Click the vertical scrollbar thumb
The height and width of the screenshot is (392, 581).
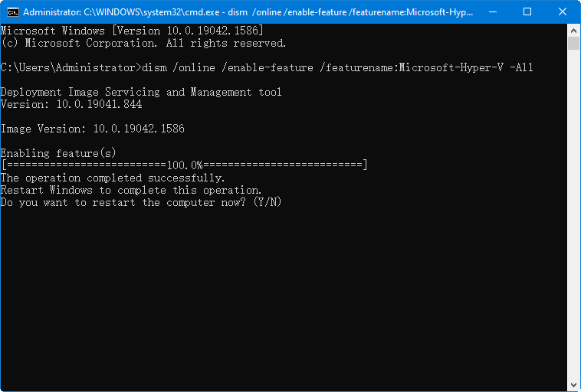point(573,44)
